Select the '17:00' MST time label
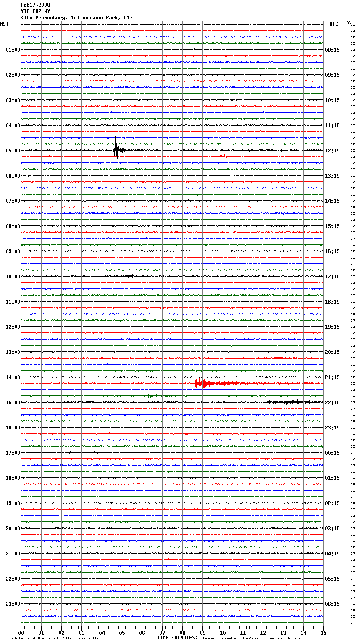This screenshot has width=357, height=644. [13, 453]
